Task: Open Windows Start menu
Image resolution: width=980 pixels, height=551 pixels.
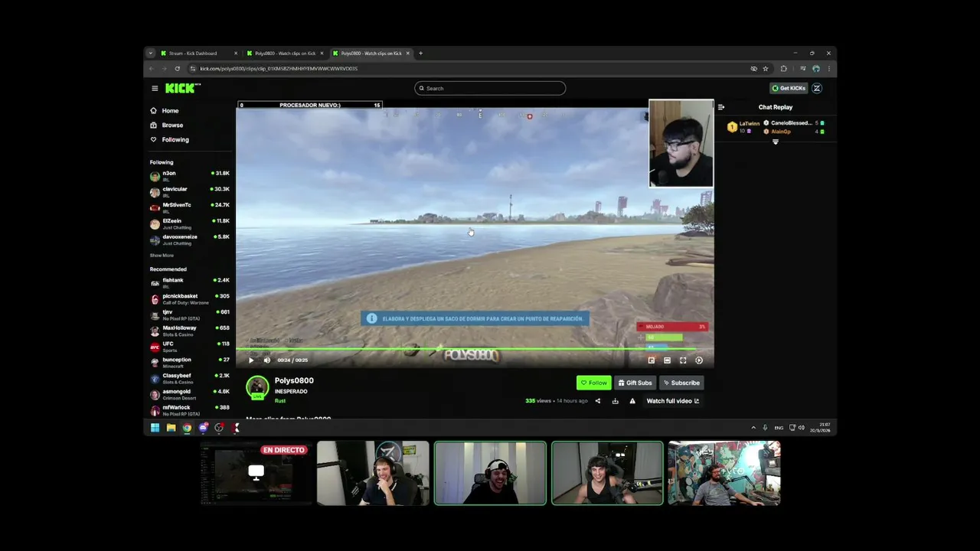Action: click(155, 428)
